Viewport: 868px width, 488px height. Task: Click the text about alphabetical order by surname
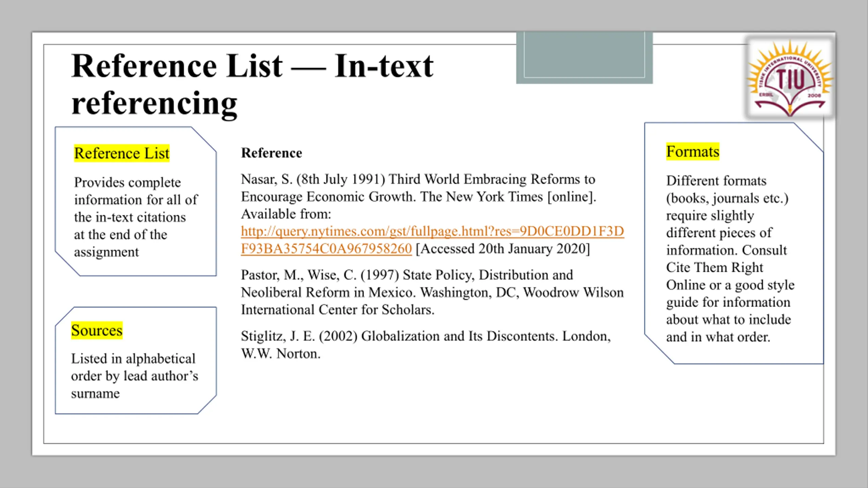pyautogui.click(x=134, y=376)
